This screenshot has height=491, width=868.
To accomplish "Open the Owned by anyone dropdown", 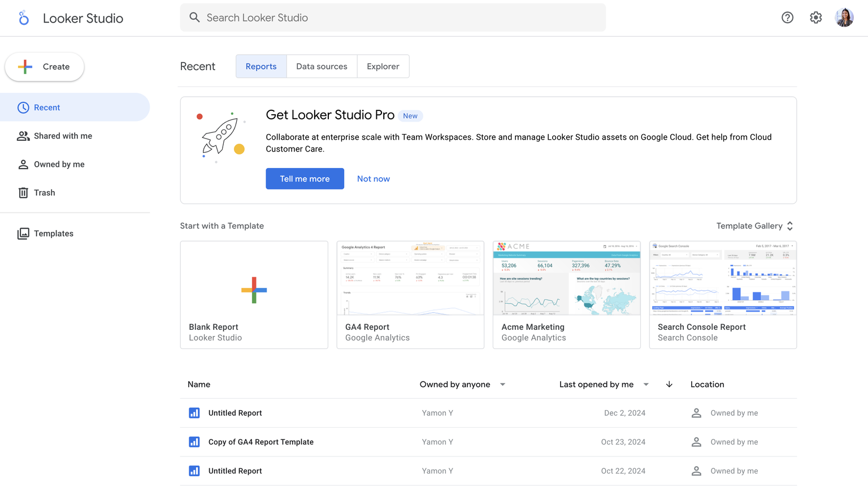I will coord(502,384).
